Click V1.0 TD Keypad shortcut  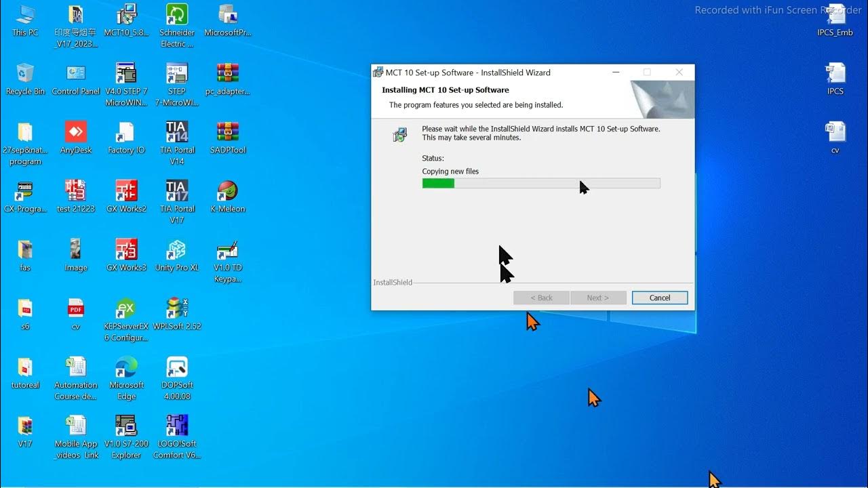click(228, 262)
